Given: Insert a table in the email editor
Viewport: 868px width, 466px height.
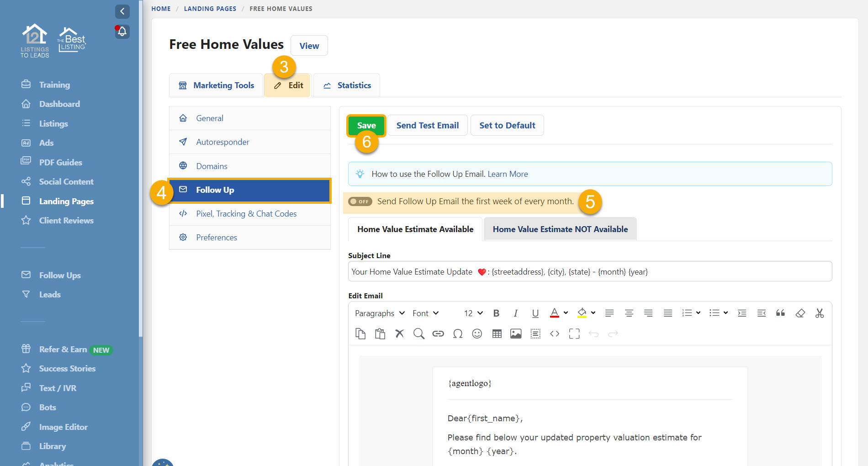Looking at the screenshot, I should pyautogui.click(x=497, y=334).
